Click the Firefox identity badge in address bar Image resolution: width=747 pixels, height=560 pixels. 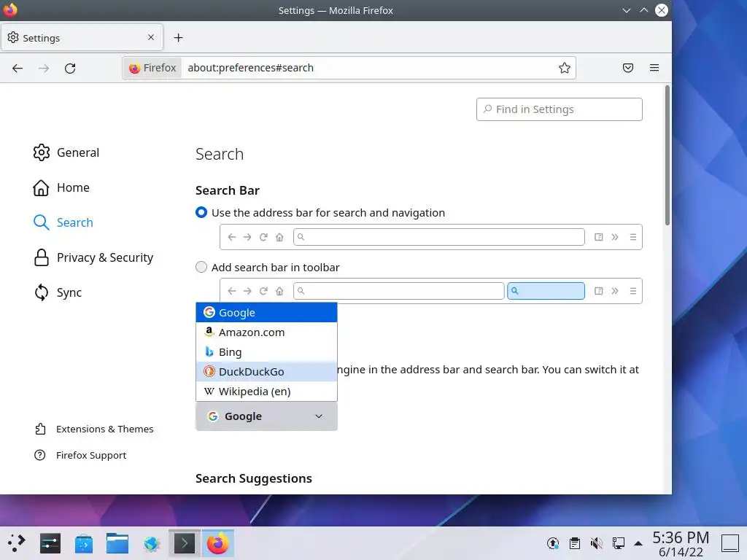click(152, 68)
